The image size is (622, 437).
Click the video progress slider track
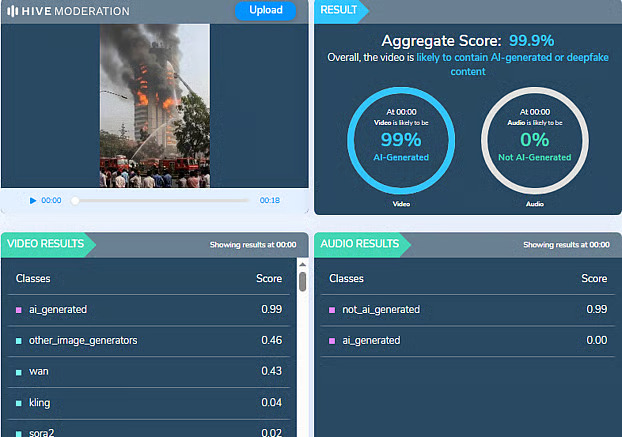point(160,200)
